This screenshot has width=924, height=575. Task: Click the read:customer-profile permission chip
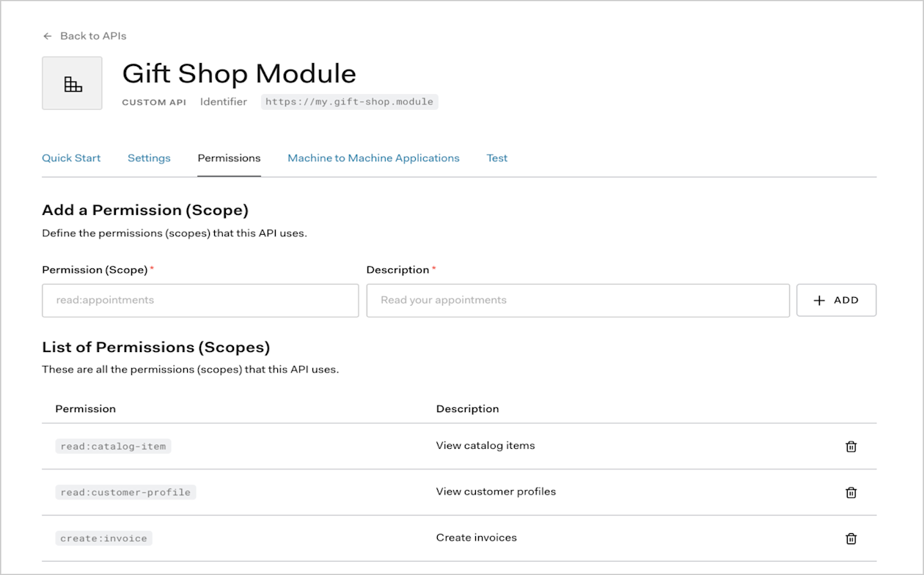tap(125, 492)
